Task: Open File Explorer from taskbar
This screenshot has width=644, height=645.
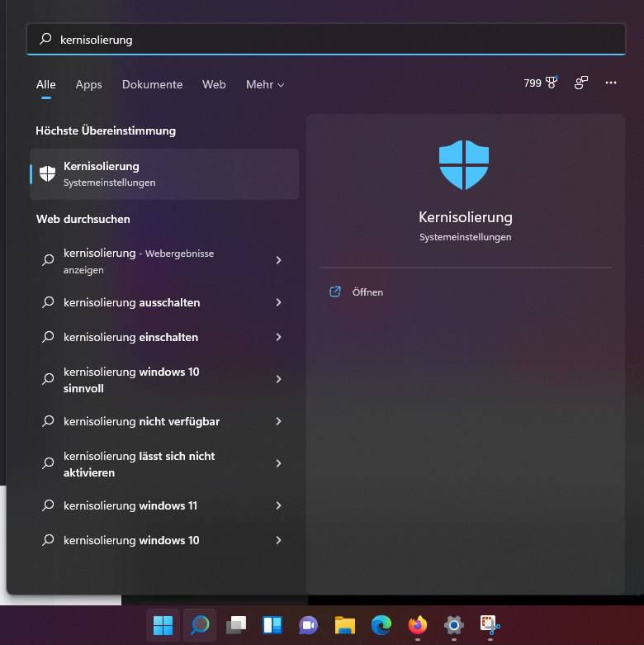Action: [x=345, y=625]
